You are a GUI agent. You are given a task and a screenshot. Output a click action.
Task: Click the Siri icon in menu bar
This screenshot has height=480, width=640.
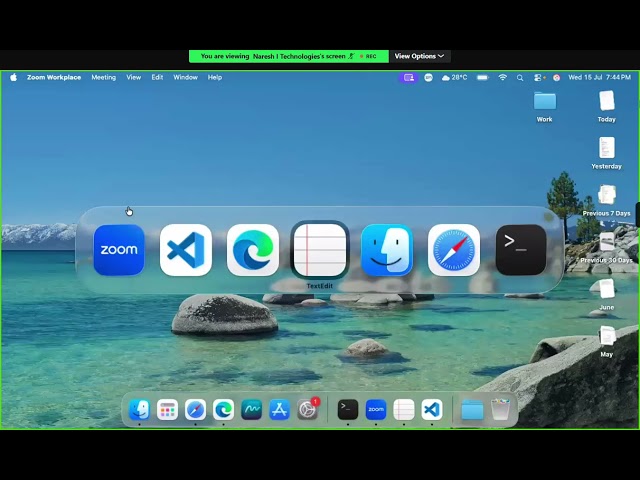coord(556,78)
